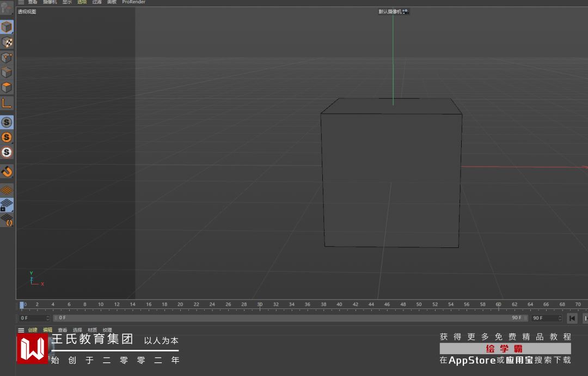This screenshot has height=376, width=588.
Task: Open the 显示 display menu
Action: 67,2
